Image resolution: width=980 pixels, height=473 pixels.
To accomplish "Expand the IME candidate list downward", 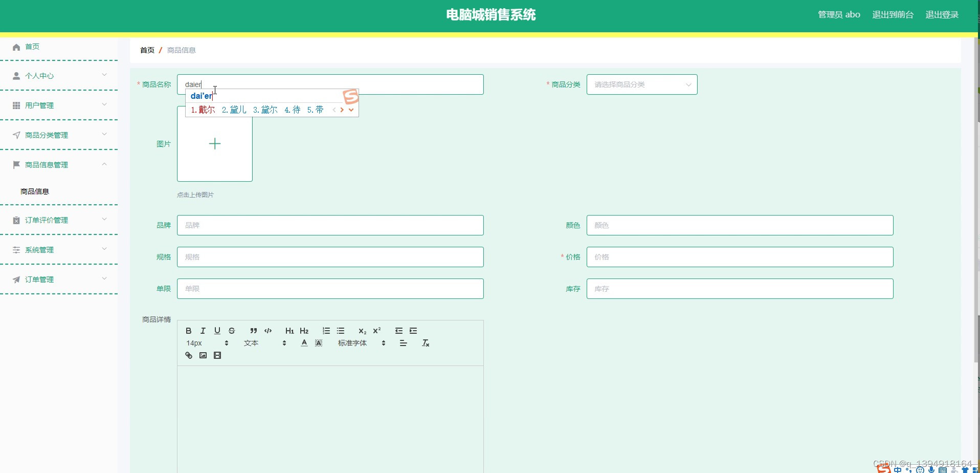I will point(351,110).
